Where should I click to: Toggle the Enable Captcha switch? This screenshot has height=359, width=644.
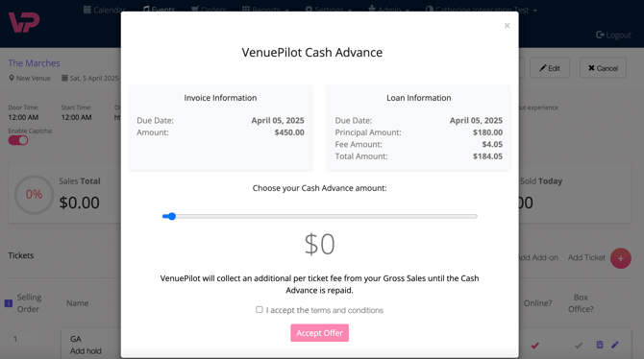point(18,140)
